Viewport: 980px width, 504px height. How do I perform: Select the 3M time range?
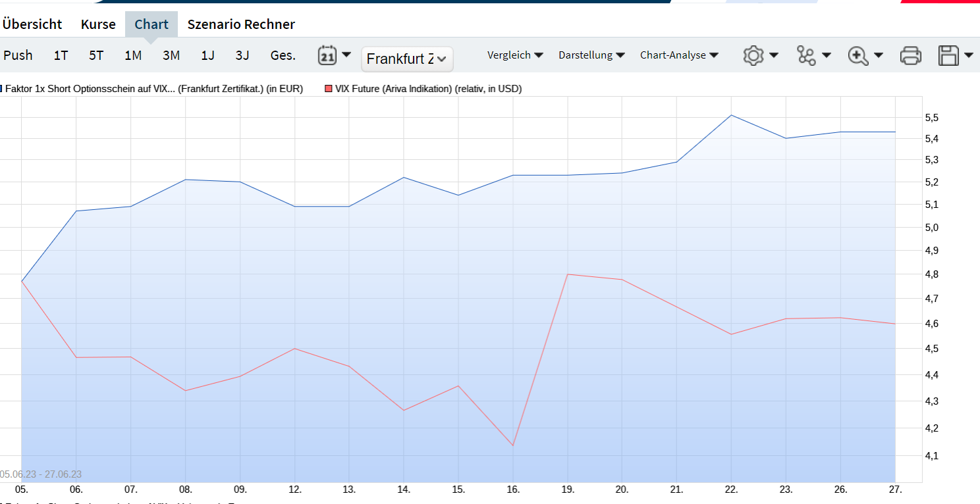(171, 55)
